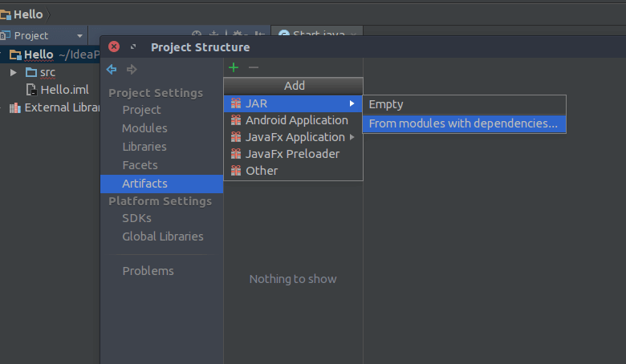Select Android Application from Add menu
The image size is (626, 364).
pyautogui.click(x=296, y=120)
